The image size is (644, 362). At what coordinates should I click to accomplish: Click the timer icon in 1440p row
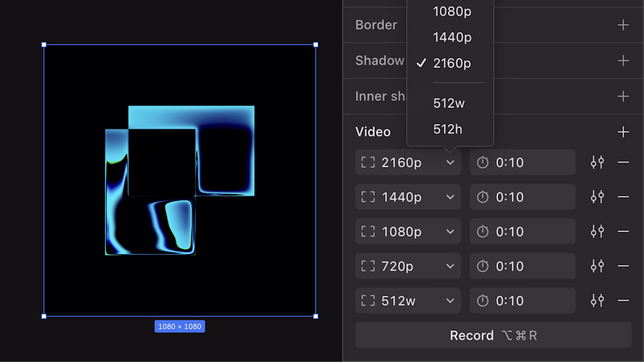click(482, 197)
